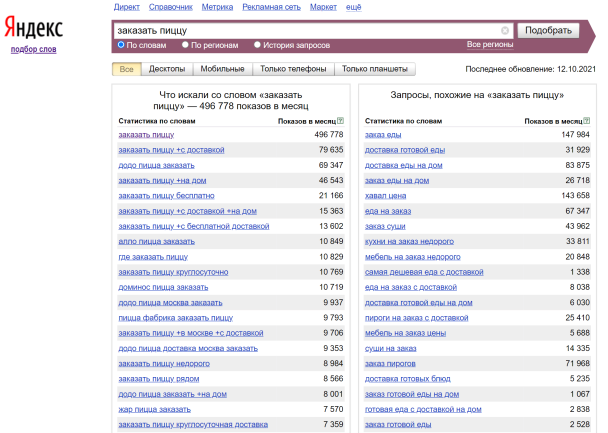The height and width of the screenshot is (433, 608).
Task: Open заказ еды на дом link
Action: 397,180
